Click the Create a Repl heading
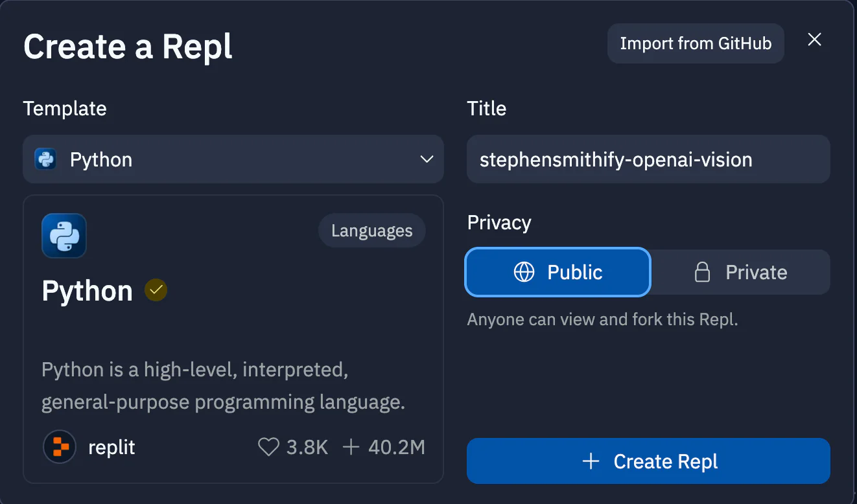857x504 pixels. (x=128, y=47)
